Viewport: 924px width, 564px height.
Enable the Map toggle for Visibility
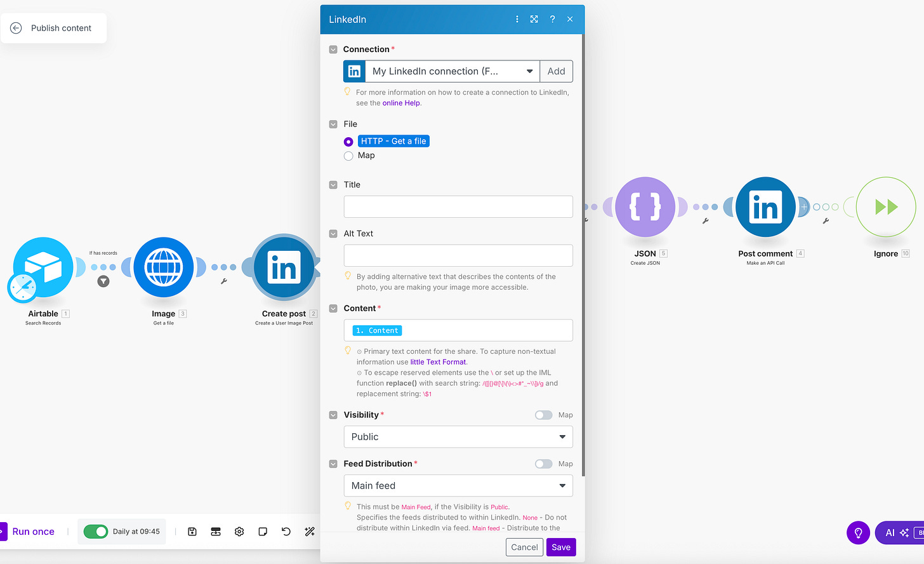tap(543, 415)
